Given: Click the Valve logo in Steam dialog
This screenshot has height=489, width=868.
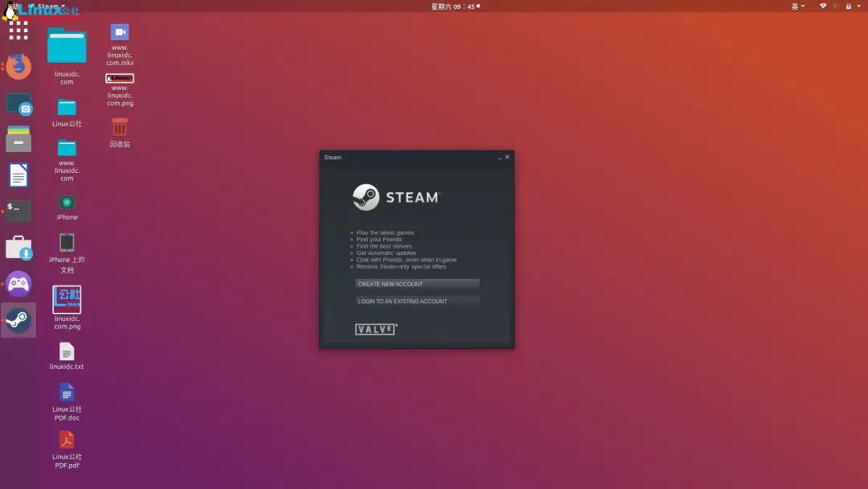Looking at the screenshot, I should point(376,329).
